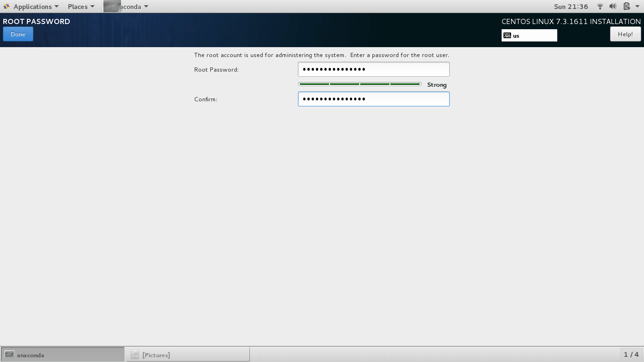Expand the anaconda dropdown arrow

pos(146,7)
